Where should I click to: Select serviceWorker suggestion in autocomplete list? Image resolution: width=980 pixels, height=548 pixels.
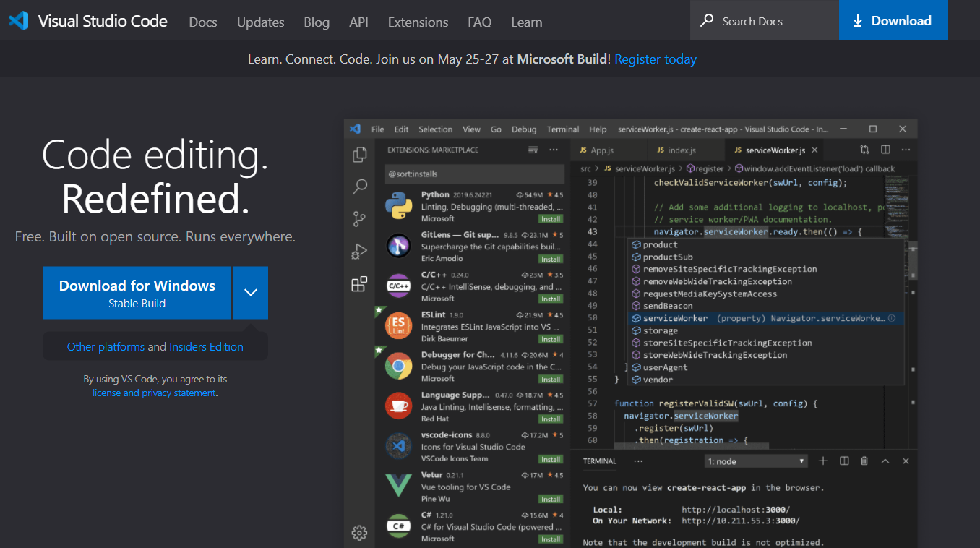coord(765,318)
